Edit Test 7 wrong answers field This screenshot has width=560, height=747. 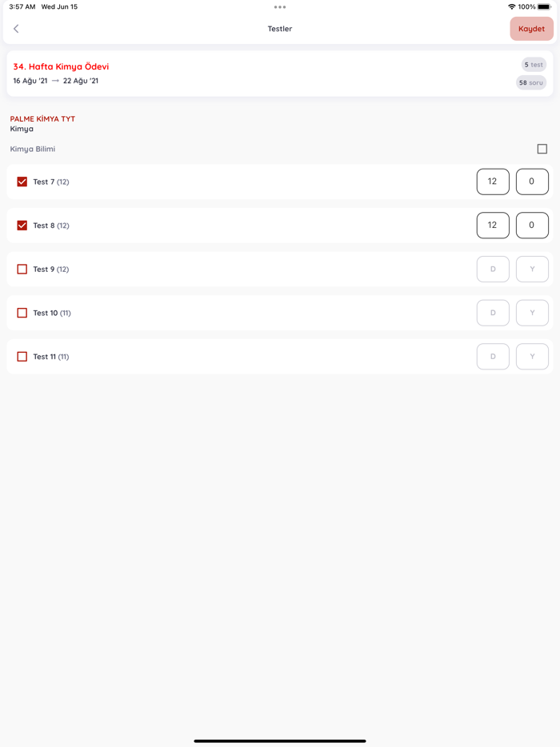[x=532, y=182]
